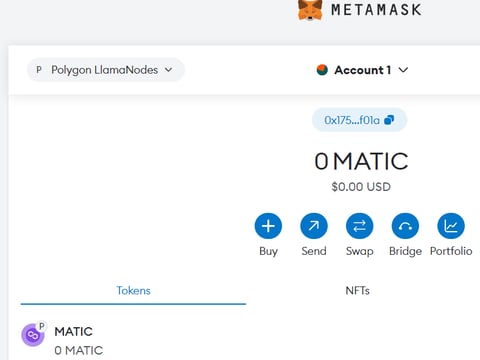Image resolution: width=480 pixels, height=360 pixels.
Task: Click the MetaMask fox logo
Action: point(310,10)
